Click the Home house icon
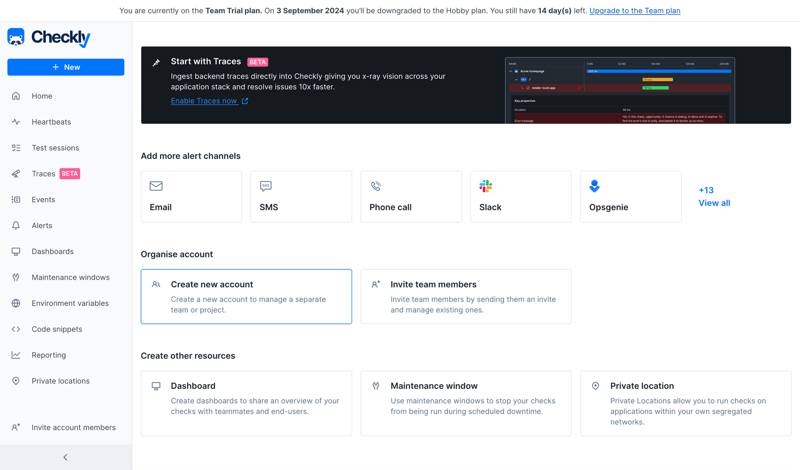The width and height of the screenshot is (800, 470). click(x=16, y=96)
